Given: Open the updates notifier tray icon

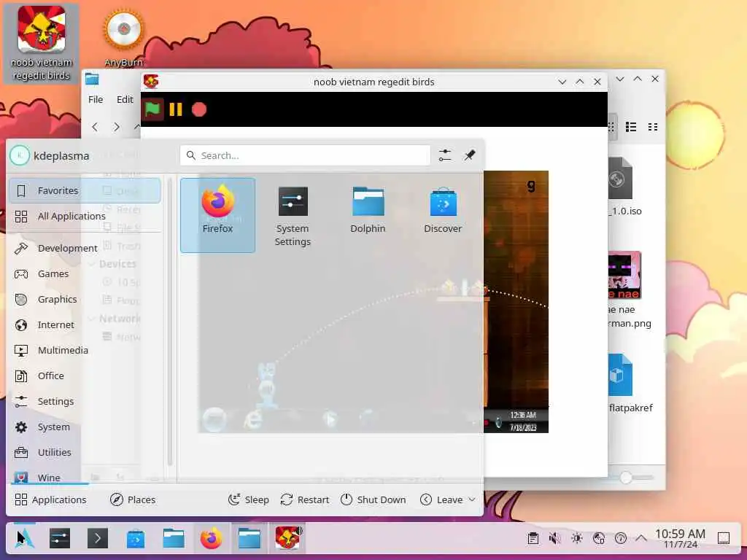Looking at the screenshot, I should 621,539.
